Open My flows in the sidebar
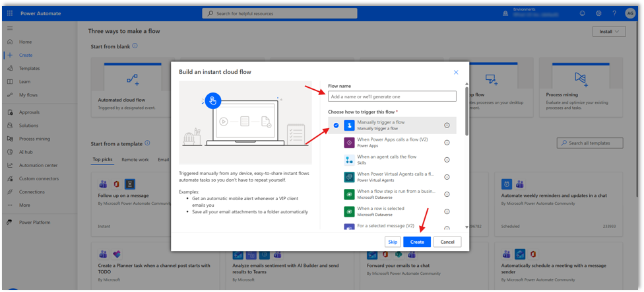The image size is (644, 292). coord(28,95)
